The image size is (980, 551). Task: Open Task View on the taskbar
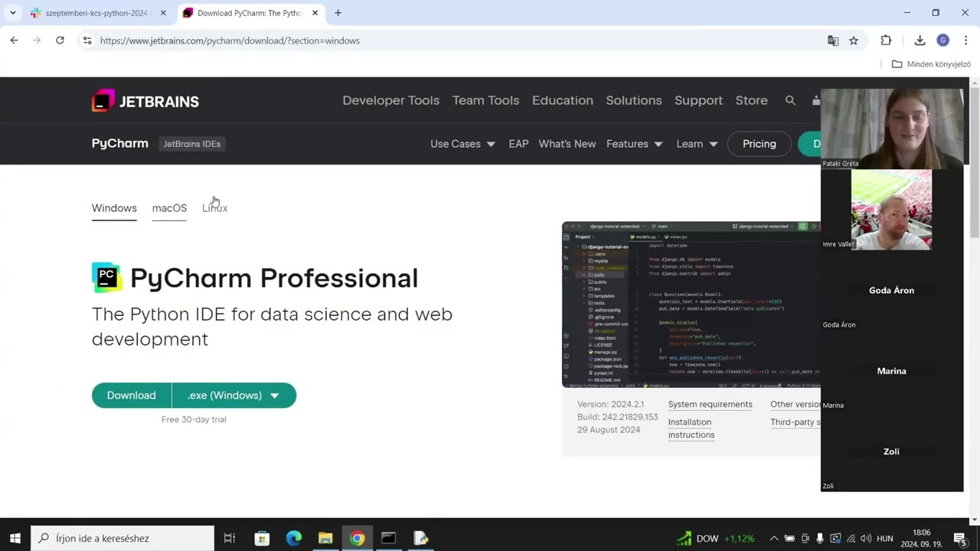point(230,538)
